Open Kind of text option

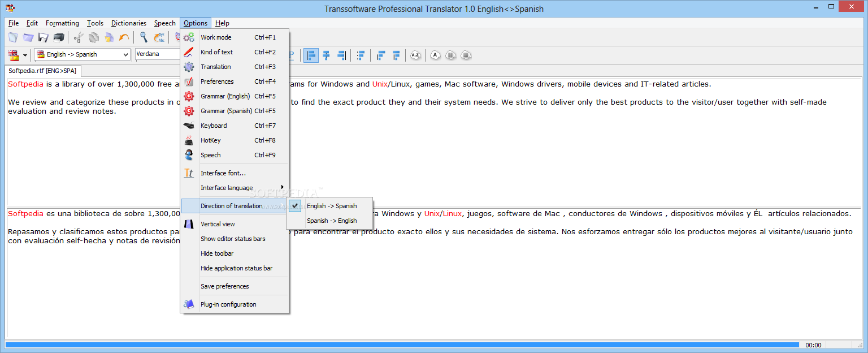coord(235,52)
